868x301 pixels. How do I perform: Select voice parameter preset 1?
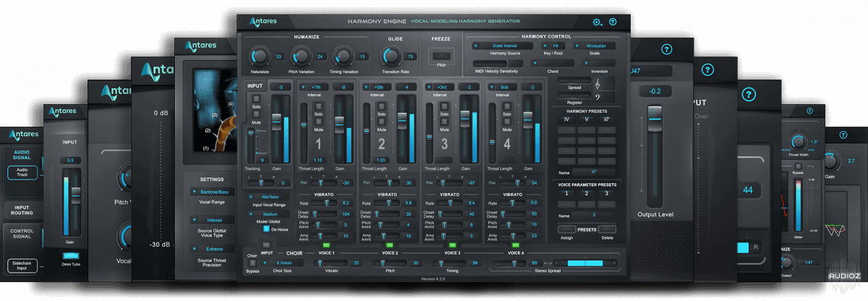(567, 194)
